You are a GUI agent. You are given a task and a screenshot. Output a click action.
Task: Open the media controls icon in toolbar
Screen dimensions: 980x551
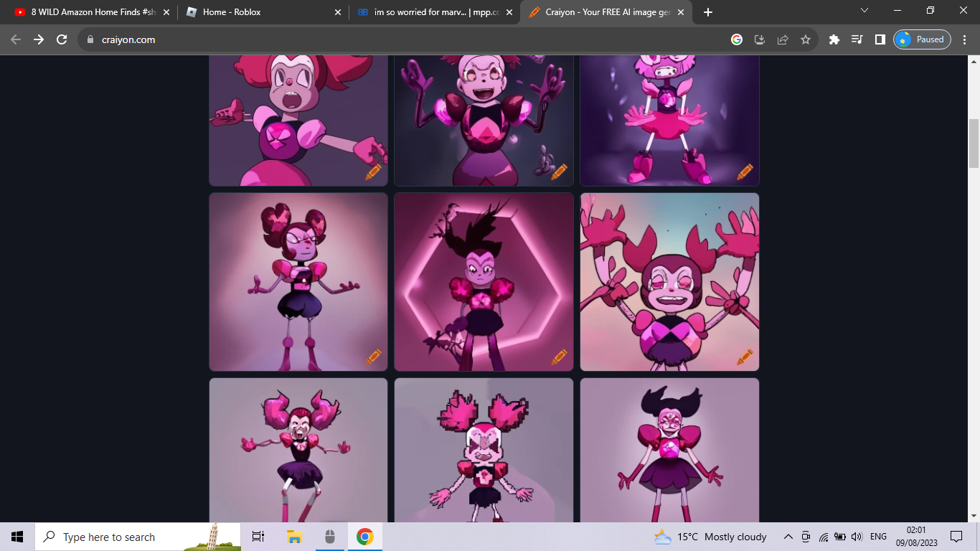857,39
